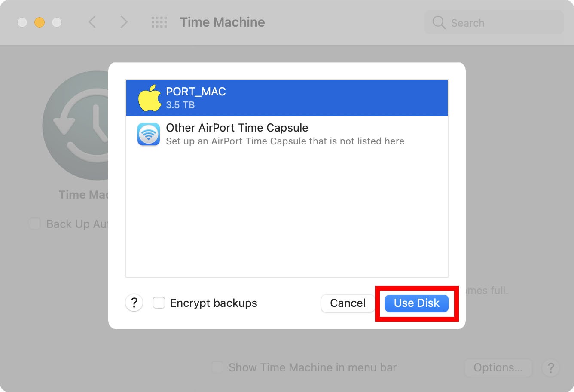Click the Cancel button
The height and width of the screenshot is (392, 574).
348,303
